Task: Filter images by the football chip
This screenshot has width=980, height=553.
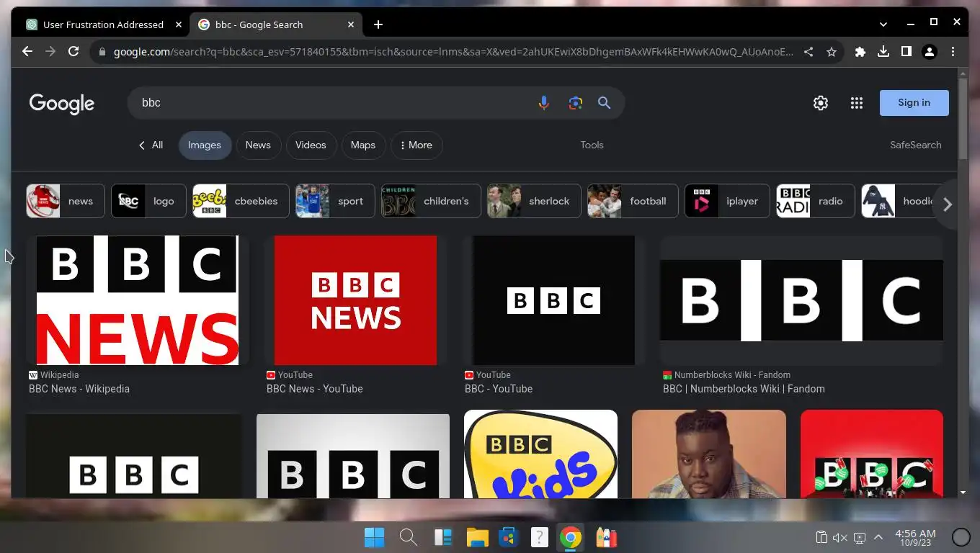Action: click(x=633, y=201)
